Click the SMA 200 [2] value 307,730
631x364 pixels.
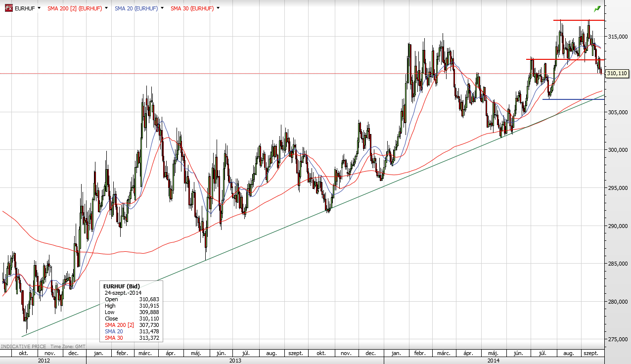pyautogui.click(x=149, y=325)
